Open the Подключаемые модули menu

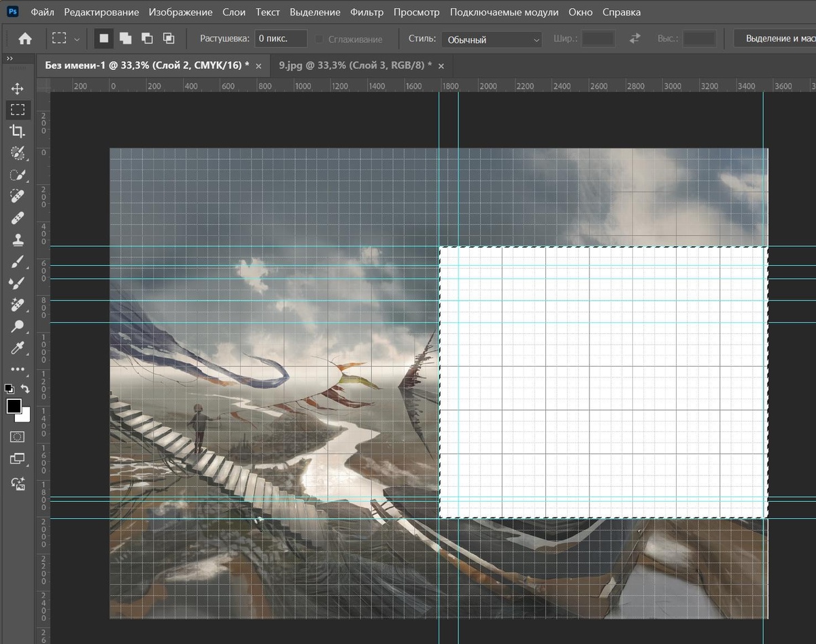505,12
